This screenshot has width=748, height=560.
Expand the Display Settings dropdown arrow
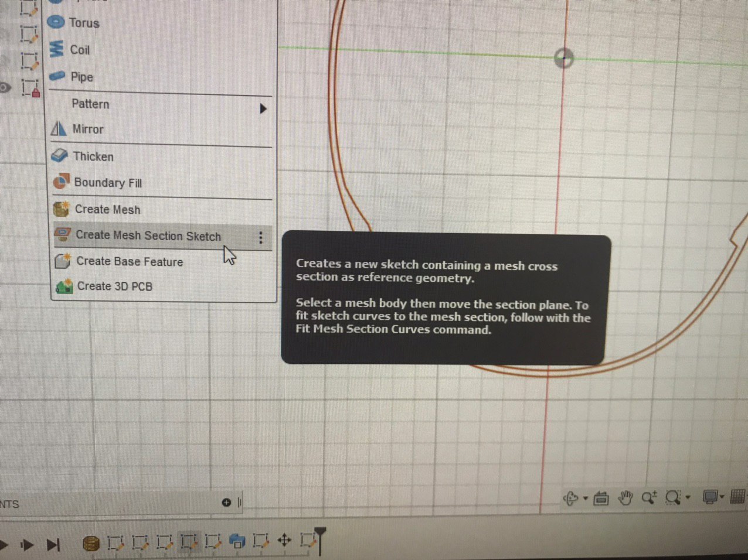[x=722, y=497]
